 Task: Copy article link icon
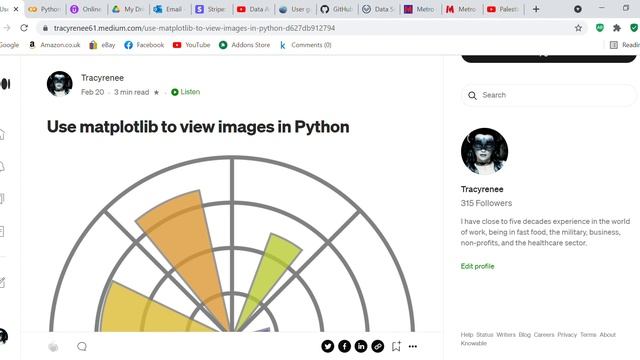378,347
